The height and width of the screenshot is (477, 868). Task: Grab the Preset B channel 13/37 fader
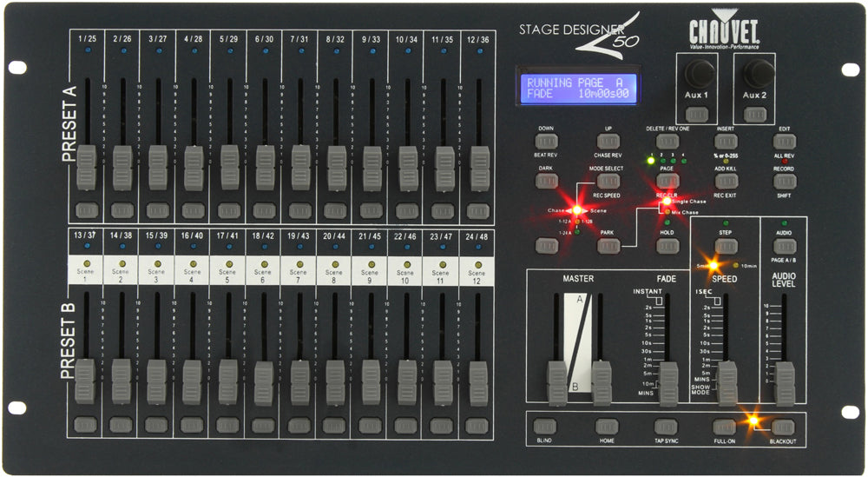tap(85, 381)
